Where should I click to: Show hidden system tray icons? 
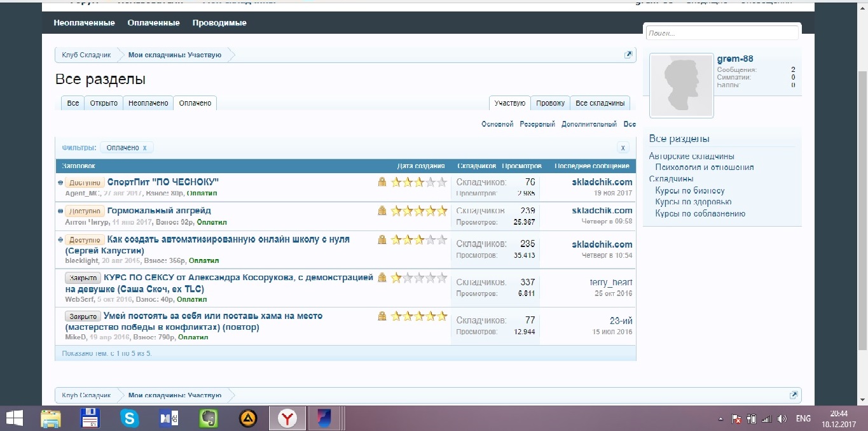[x=720, y=419]
